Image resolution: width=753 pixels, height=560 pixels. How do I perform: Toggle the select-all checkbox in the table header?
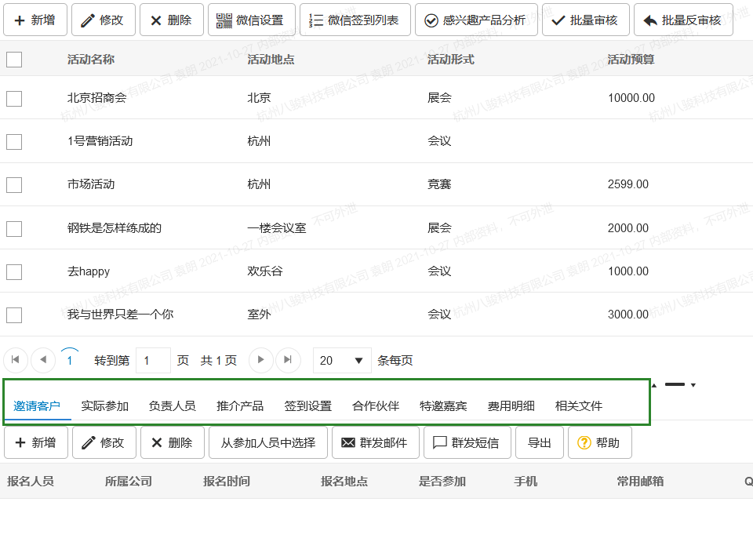[x=14, y=60]
